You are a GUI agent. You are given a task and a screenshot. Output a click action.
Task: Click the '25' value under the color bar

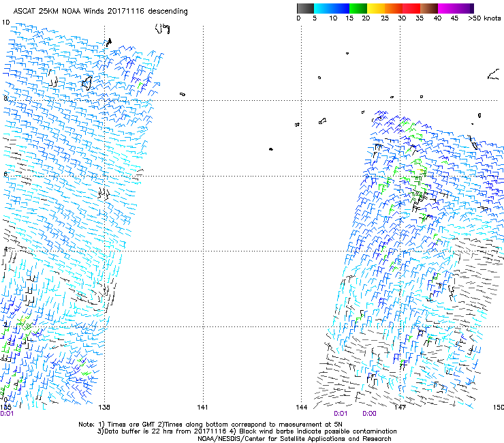385,18
